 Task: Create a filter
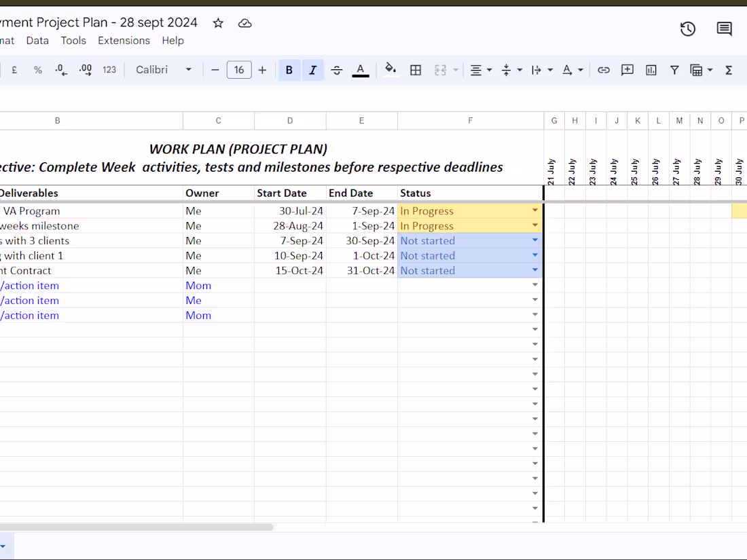click(674, 69)
